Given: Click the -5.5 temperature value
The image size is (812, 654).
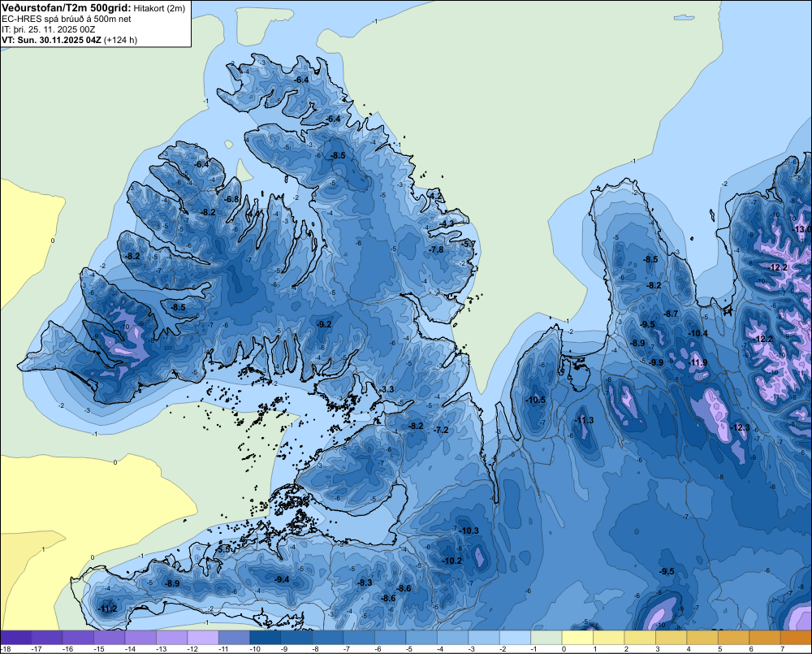Looking at the screenshot, I should pyautogui.click(x=224, y=549).
